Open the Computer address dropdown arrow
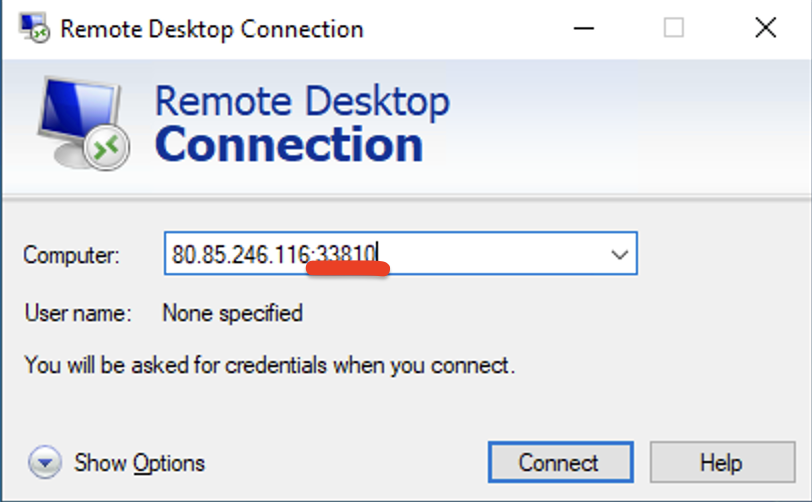 click(619, 255)
